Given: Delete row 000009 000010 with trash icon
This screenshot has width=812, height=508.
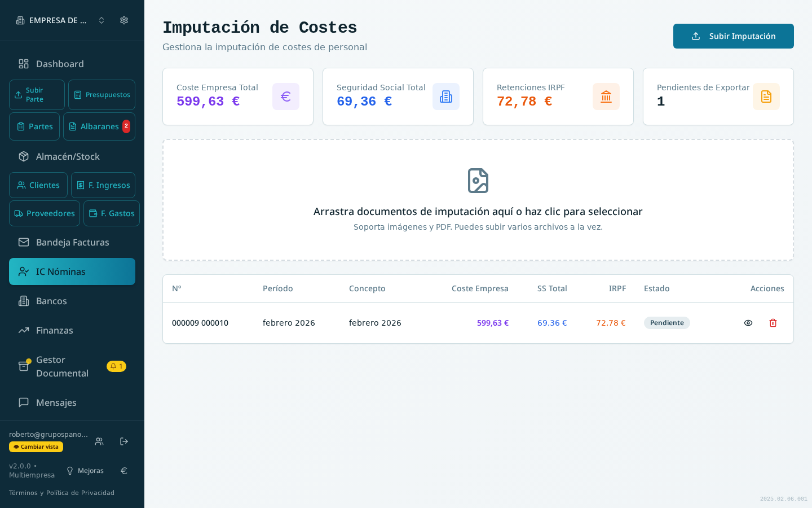Looking at the screenshot, I should click(773, 323).
